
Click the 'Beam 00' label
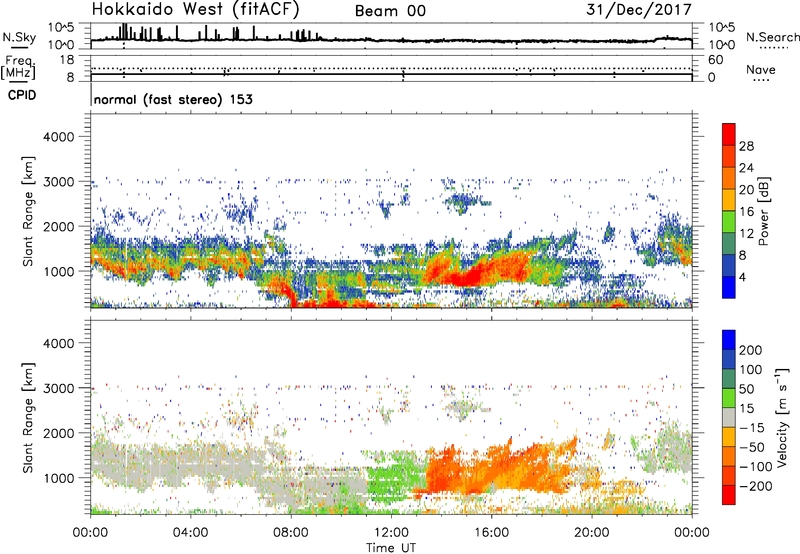click(390, 11)
